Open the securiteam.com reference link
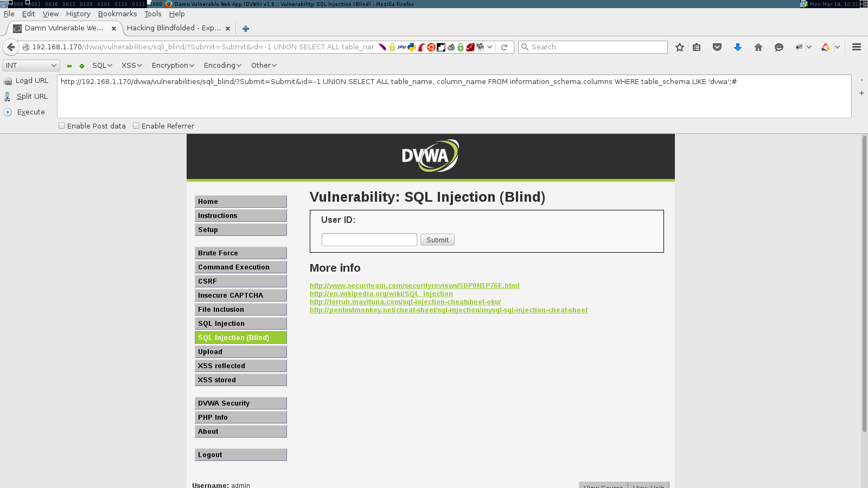Viewport: 868px width, 488px height. (x=414, y=286)
